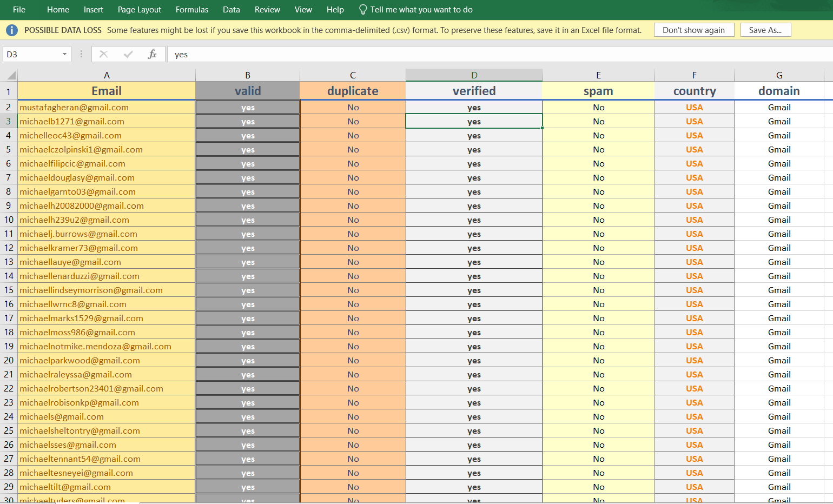833x504 pixels.
Task: Switch to the Data ribbon tab
Action: pos(231,10)
